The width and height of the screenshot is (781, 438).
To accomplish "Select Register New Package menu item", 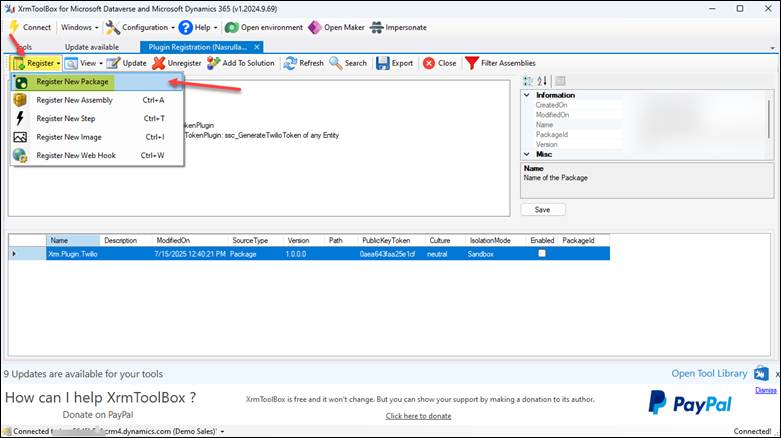I will 97,82.
